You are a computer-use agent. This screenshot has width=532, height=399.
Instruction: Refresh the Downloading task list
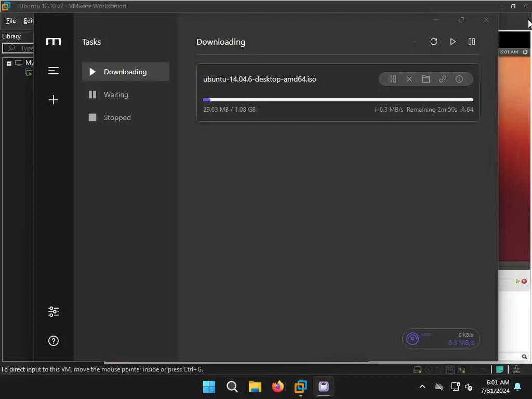point(434,42)
